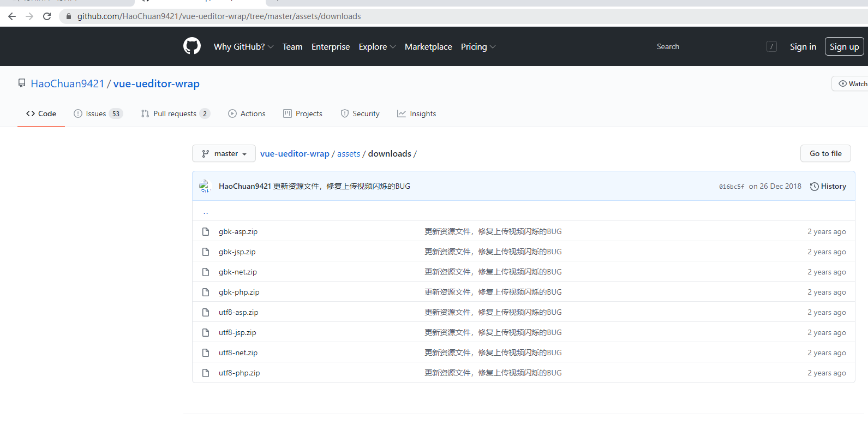Click the file icon for utf8-php.zip
Viewport: 868px width, 424px height.
pyautogui.click(x=206, y=373)
